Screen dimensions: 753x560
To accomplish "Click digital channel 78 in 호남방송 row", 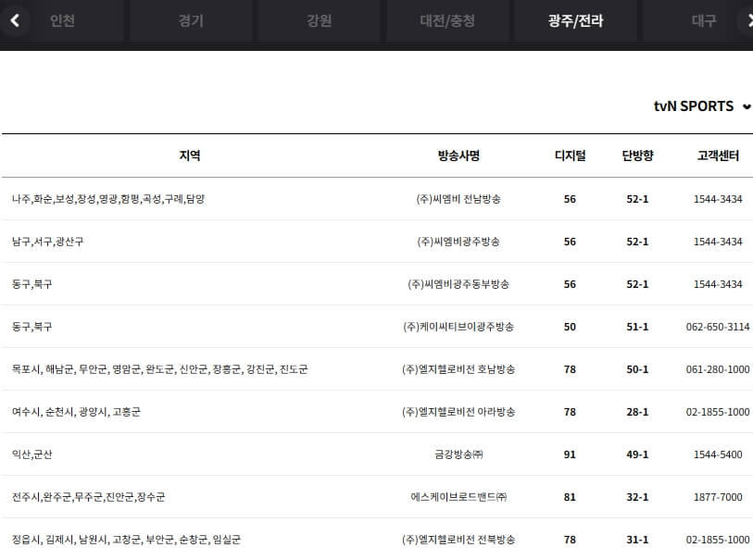I will pyautogui.click(x=570, y=369).
